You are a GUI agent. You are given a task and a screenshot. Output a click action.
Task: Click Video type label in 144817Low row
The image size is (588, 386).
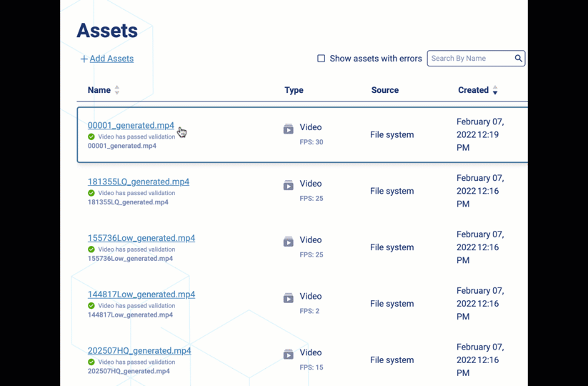311,296
